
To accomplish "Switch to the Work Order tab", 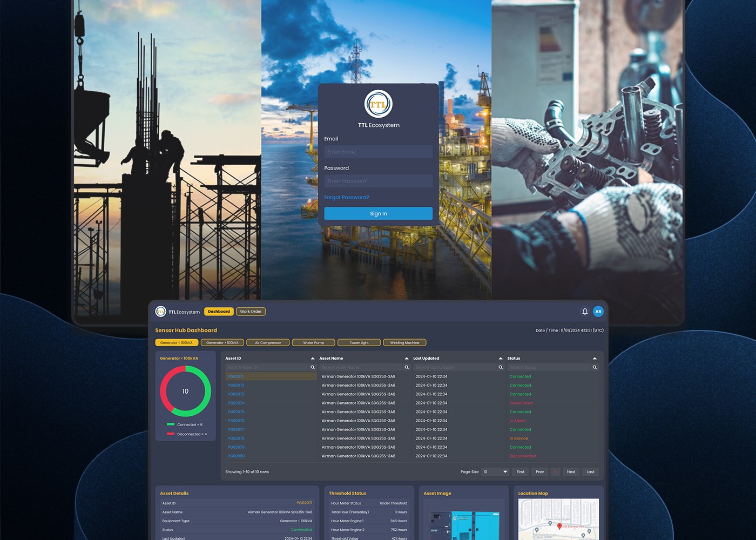I will [x=251, y=312].
